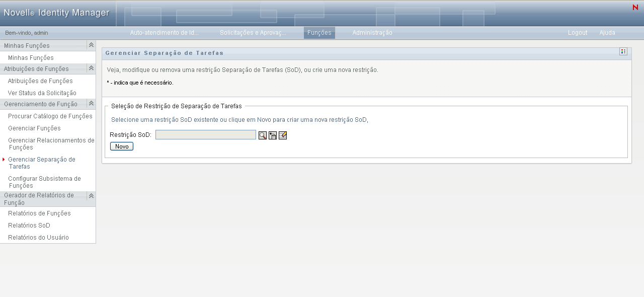Open the Solicitações e Aprovaç... tab
This screenshot has width=644, height=297.
tap(253, 33)
